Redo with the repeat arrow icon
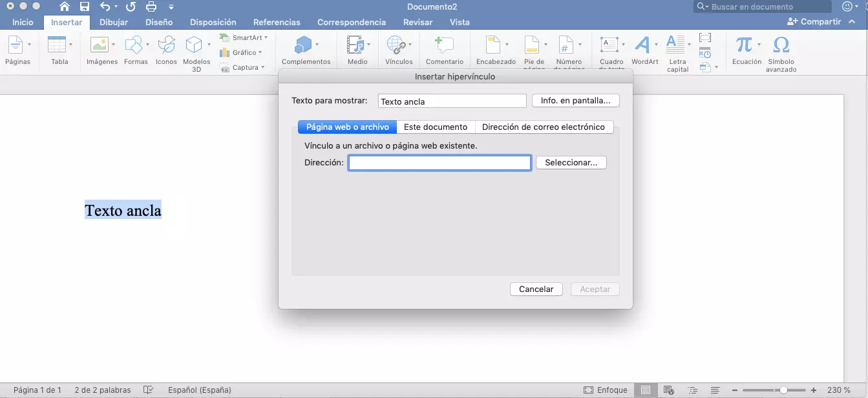This screenshot has height=398, width=868. tap(131, 7)
